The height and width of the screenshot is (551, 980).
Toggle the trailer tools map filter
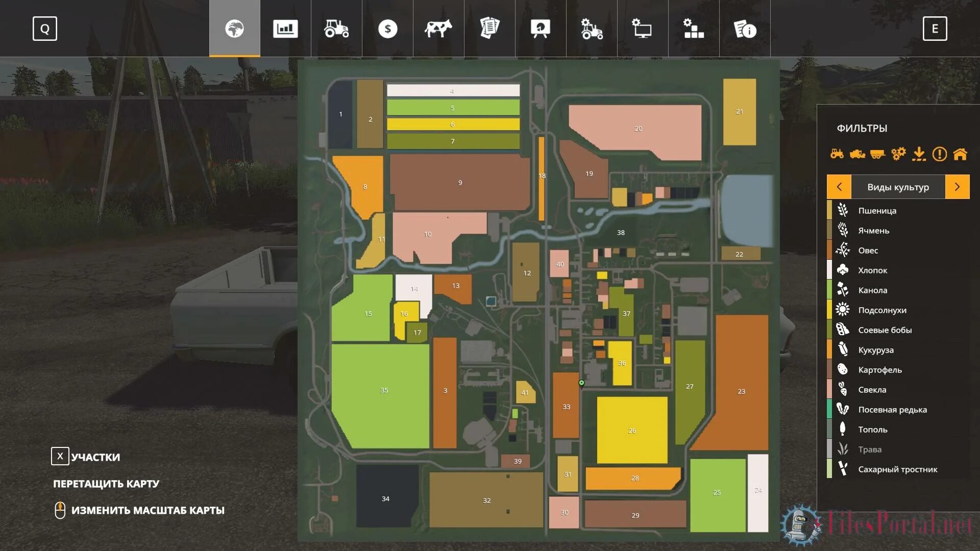click(877, 154)
